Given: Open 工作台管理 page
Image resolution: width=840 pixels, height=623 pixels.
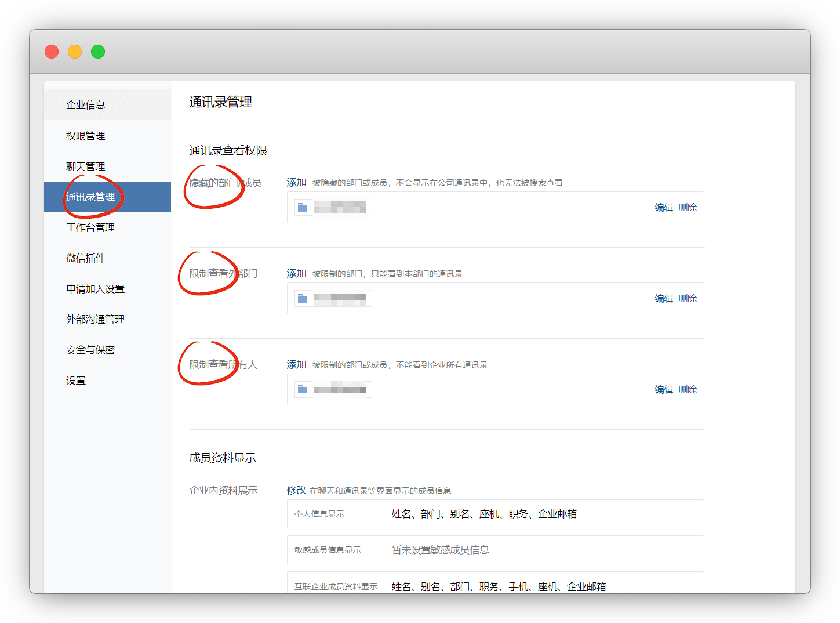Looking at the screenshot, I should pyautogui.click(x=90, y=227).
